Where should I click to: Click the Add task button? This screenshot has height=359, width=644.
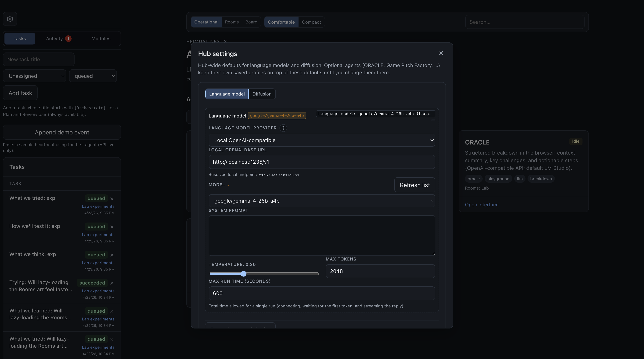(20, 93)
